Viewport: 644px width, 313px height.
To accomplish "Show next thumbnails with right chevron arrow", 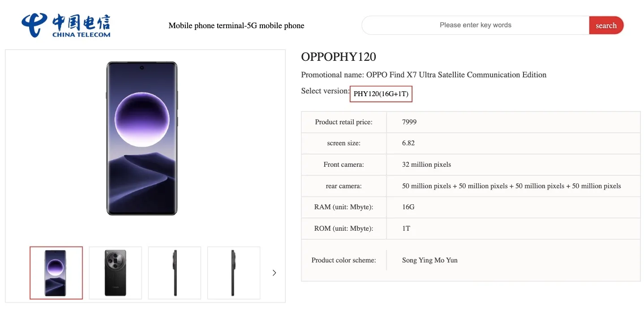I will [275, 273].
